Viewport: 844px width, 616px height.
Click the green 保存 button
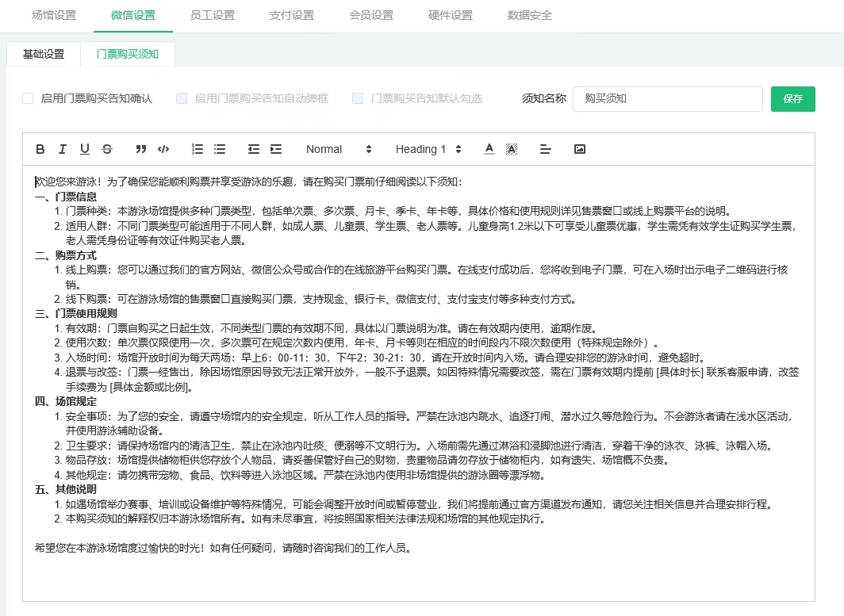(792, 98)
